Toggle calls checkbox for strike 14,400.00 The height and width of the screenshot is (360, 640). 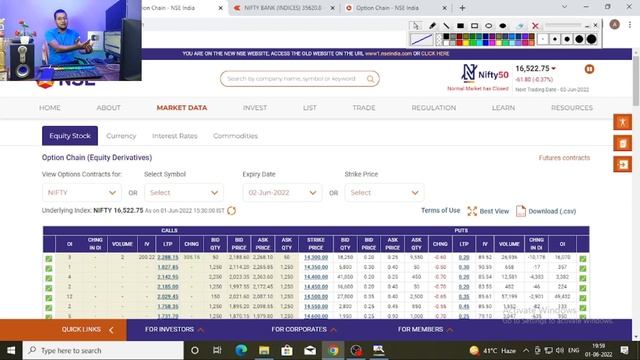tap(49, 278)
